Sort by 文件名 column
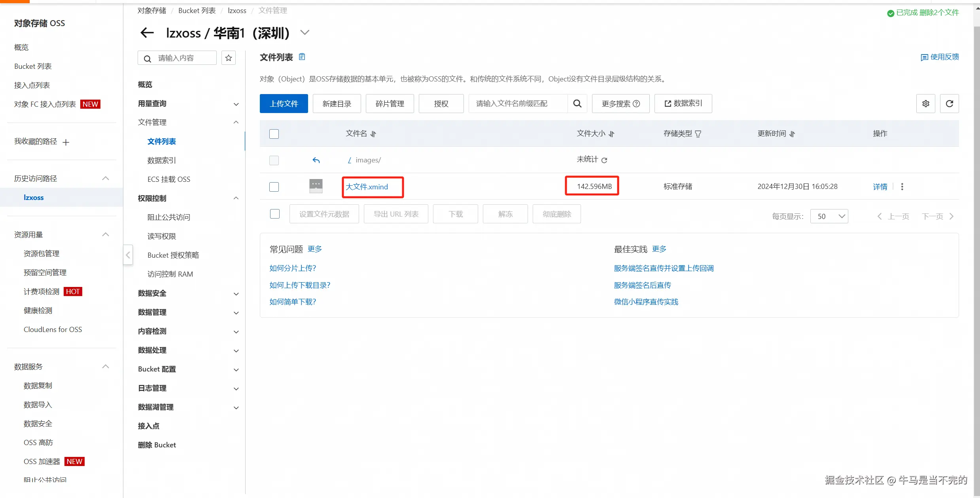 (373, 134)
